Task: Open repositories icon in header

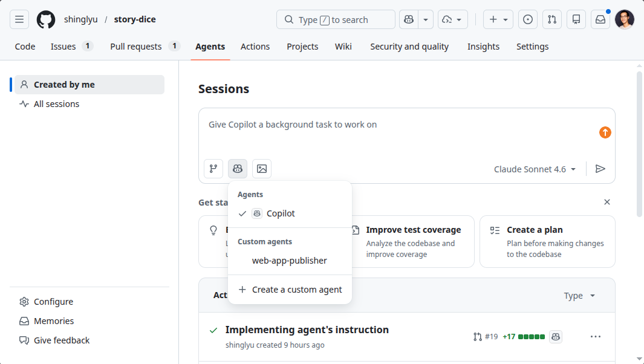Action: point(576,19)
